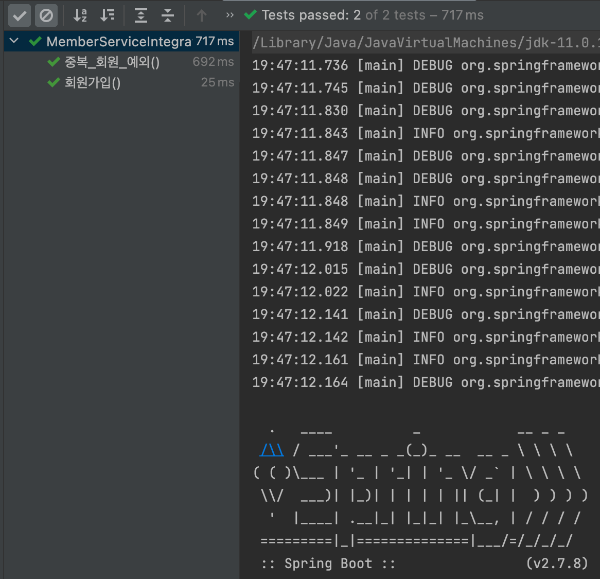Click the JDK path line in console
This screenshot has height=579, width=600.
426,42
